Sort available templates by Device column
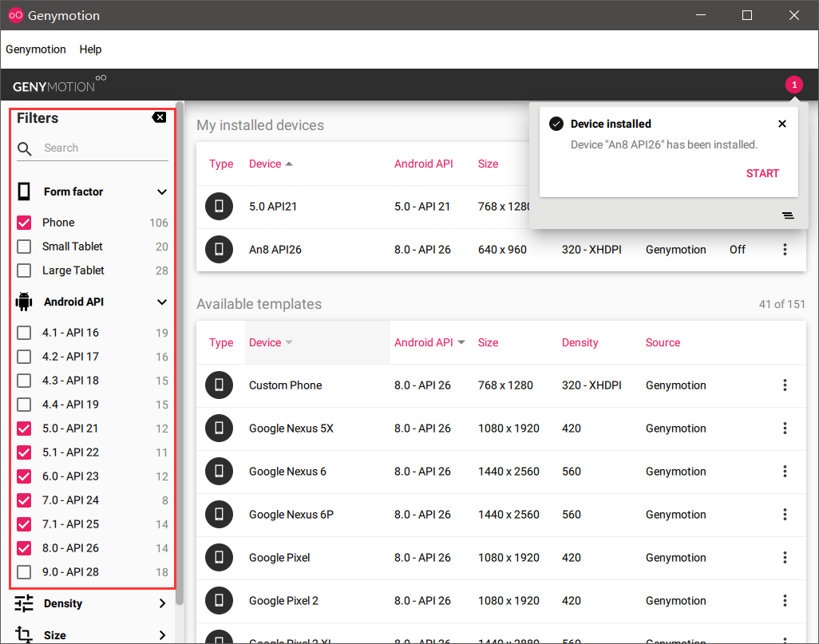The image size is (819, 644). click(x=271, y=342)
